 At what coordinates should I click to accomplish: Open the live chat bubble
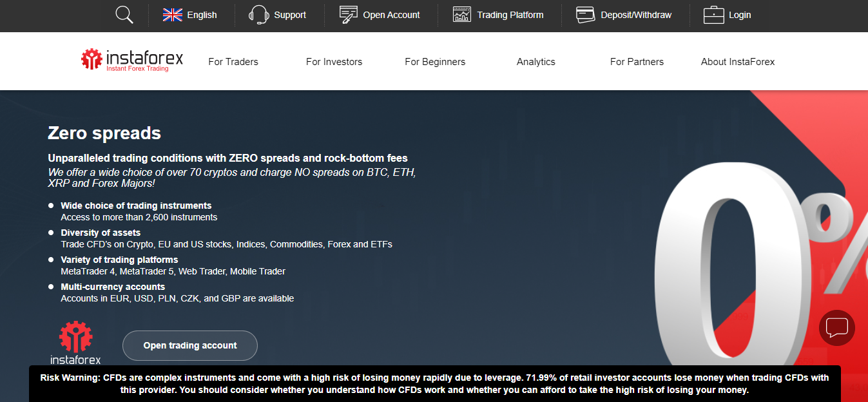(837, 328)
